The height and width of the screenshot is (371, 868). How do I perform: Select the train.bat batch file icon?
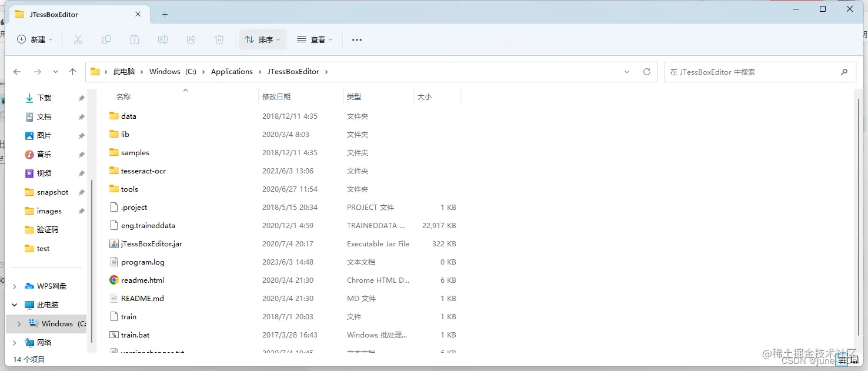(x=114, y=335)
